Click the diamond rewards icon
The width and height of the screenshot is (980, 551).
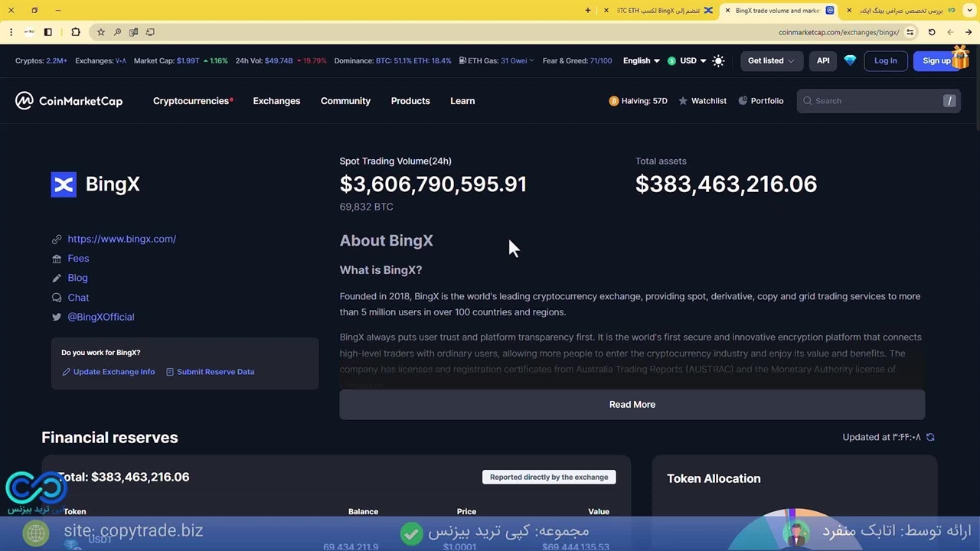850,61
